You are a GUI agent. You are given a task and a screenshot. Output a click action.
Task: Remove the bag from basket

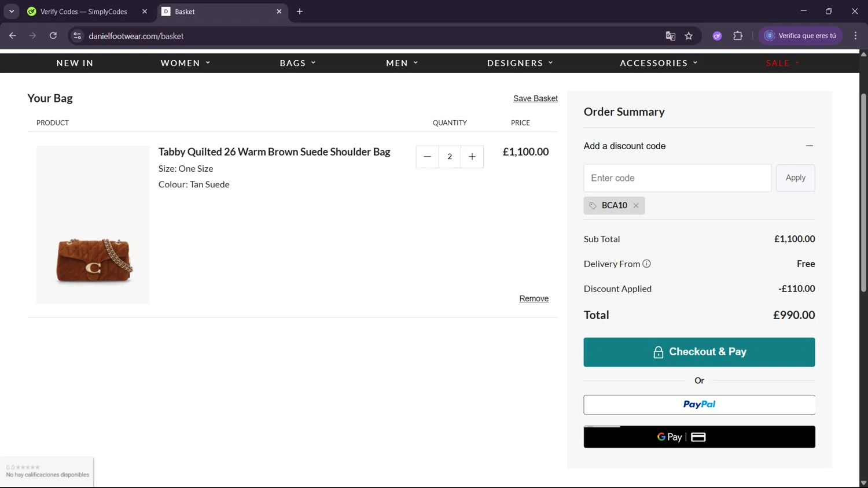pyautogui.click(x=534, y=298)
